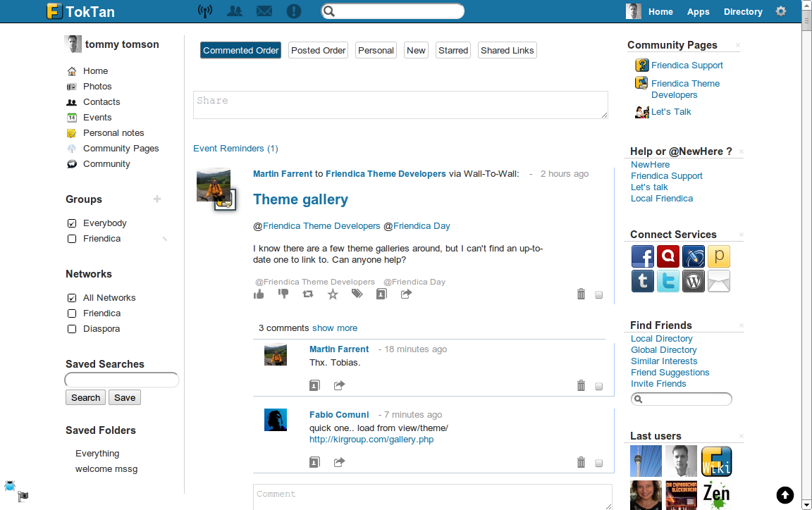
Task: Like the Theme gallery post with thumbs up
Action: 259,294
